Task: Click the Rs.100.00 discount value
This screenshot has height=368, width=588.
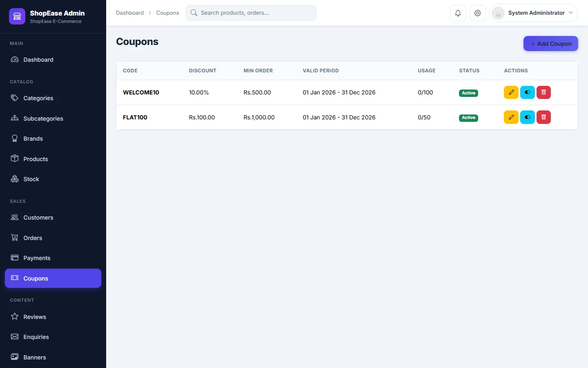Action: point(202,117)
